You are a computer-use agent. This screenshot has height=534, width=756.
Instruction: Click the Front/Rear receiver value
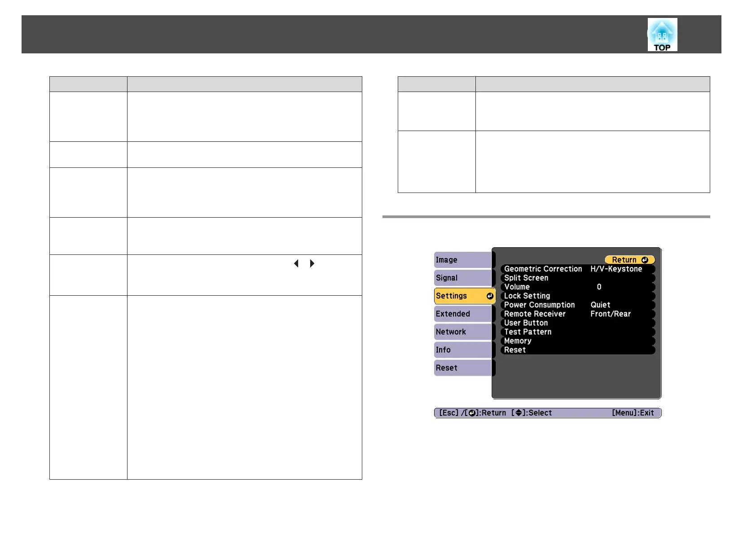(x=611, y=314)
